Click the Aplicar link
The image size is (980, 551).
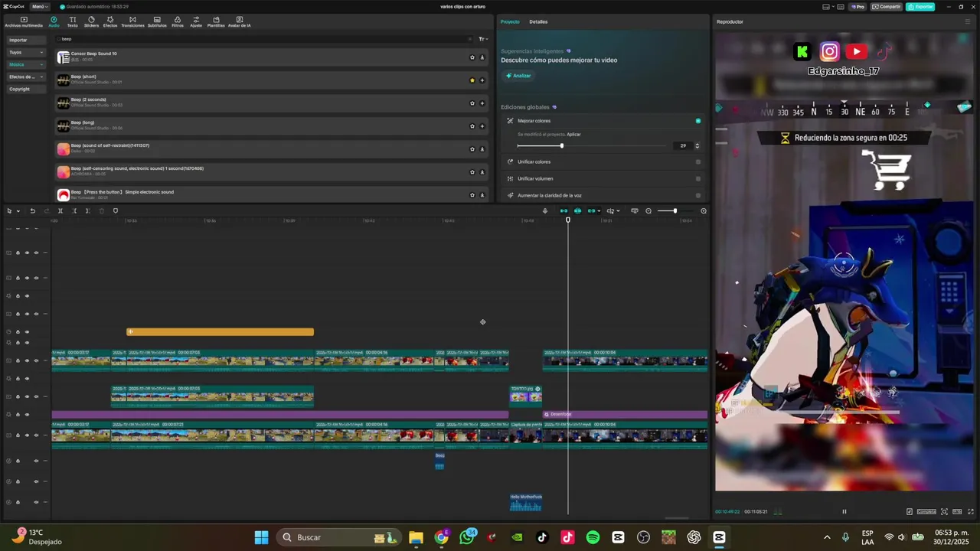[573, 135]
